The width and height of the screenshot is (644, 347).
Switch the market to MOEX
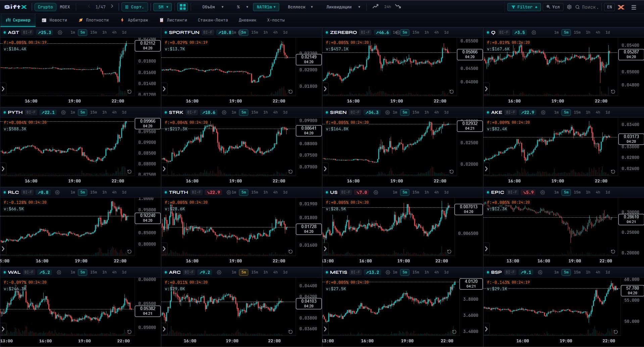click(65, 7)
